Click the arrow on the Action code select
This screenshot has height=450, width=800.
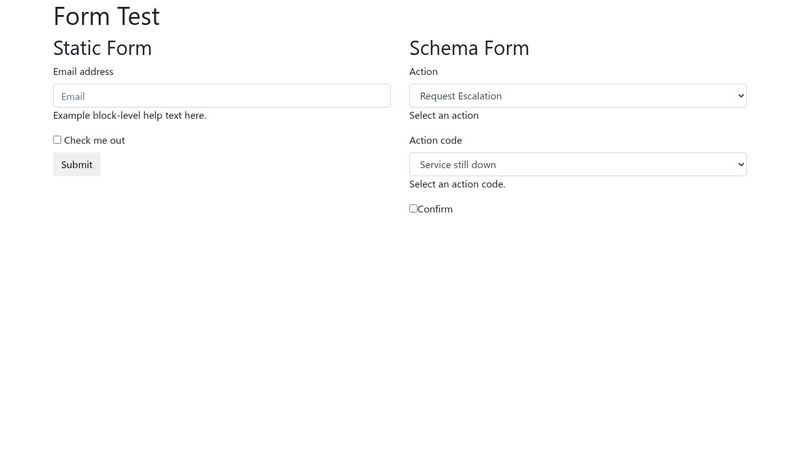click(740, 165)
